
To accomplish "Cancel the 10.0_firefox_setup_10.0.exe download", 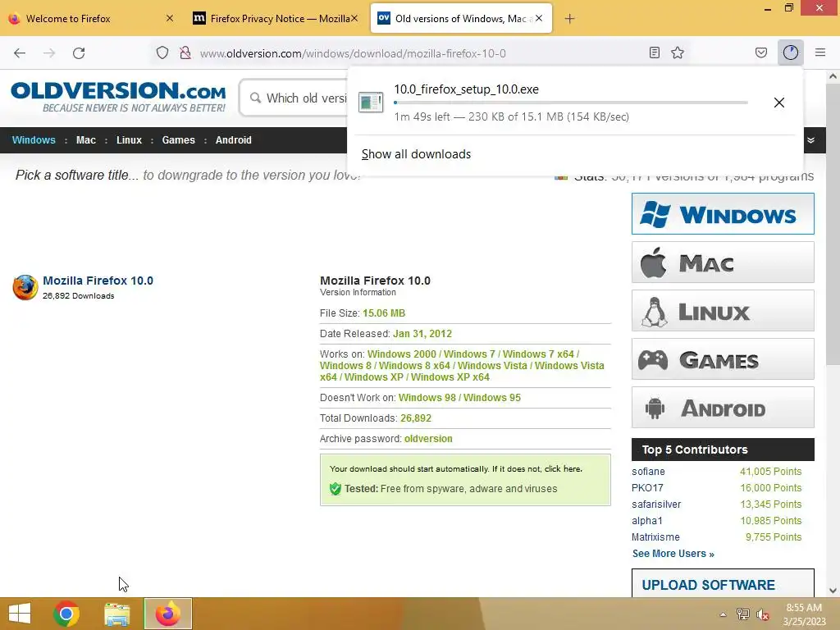I will (x=779, y=103).
